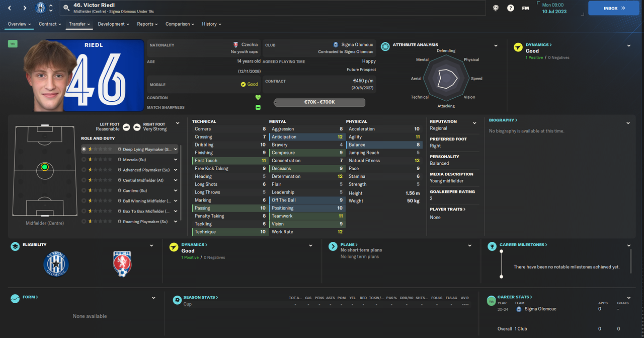Select the Central Midfielder (At) radio

(84, 180)
